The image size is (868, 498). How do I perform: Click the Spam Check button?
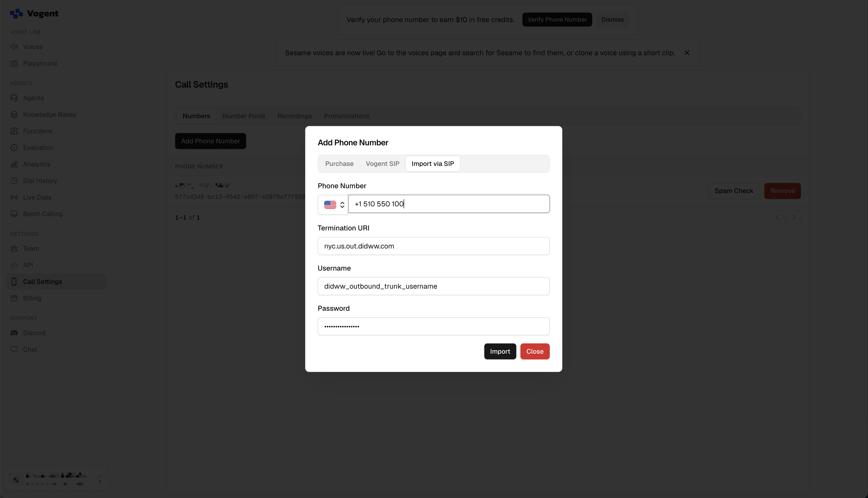click(734, 191)
